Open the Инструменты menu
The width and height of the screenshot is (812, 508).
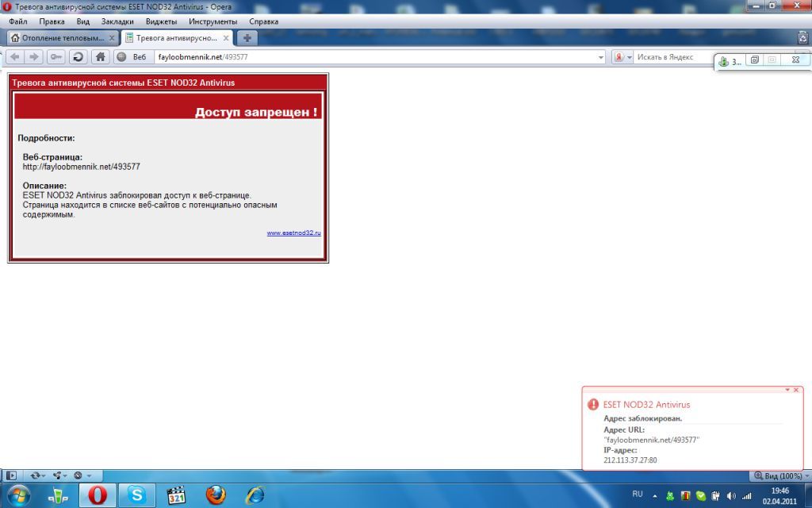coord(213,21)
